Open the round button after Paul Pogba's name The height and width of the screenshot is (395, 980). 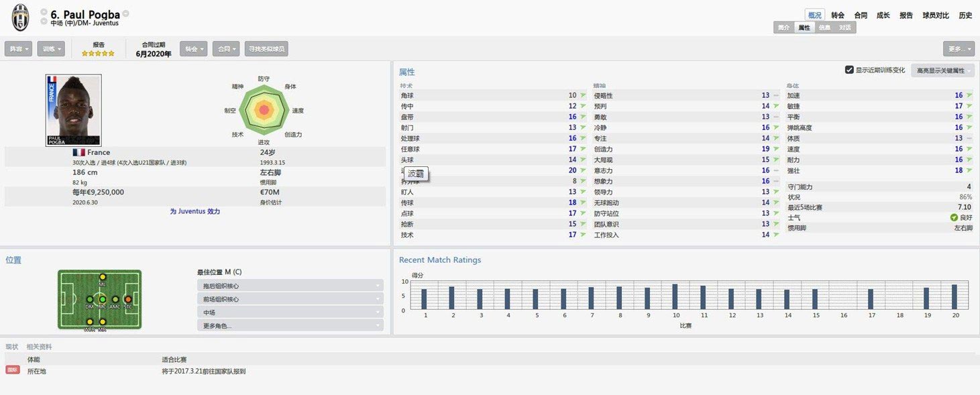126,13
